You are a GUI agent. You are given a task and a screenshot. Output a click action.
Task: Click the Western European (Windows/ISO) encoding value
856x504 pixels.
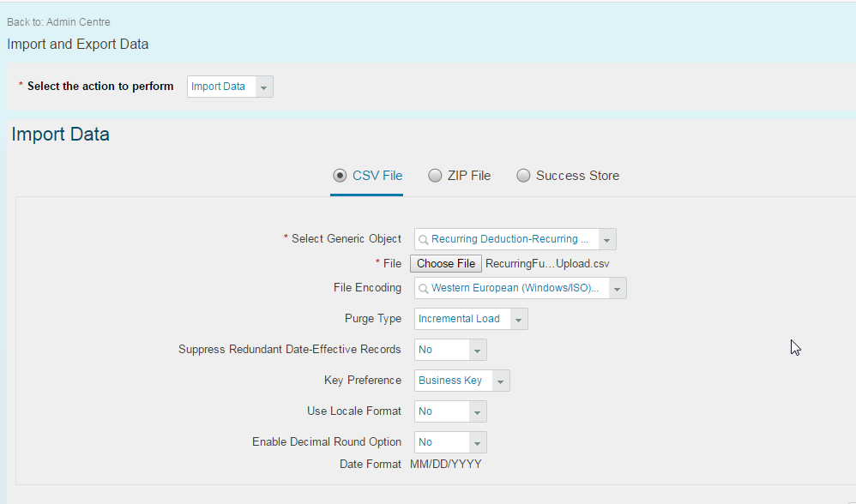click(x=515, y=288)
